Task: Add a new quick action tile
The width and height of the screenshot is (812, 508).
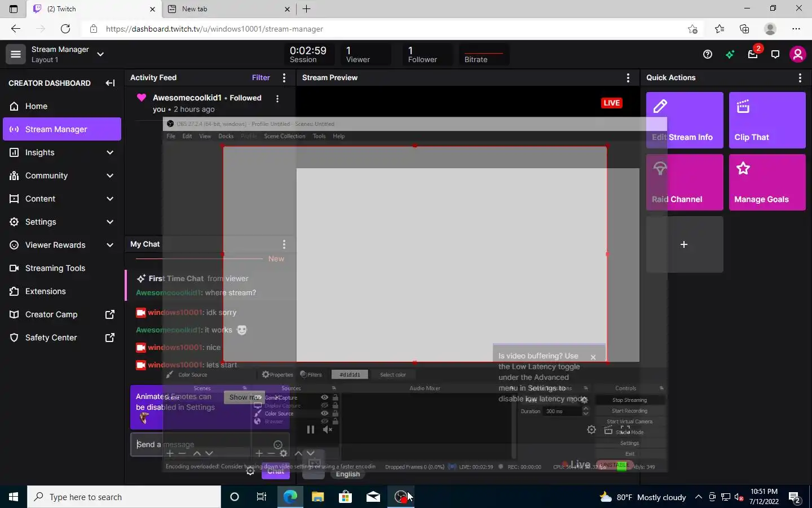Action: [x=685, y=244]
